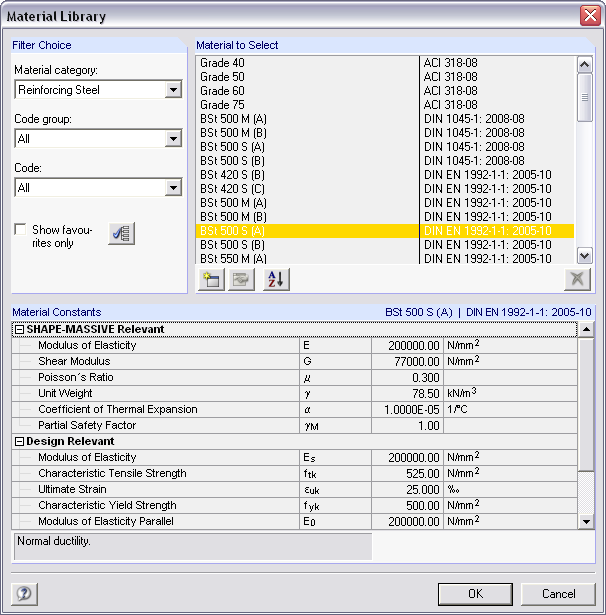Open the Material category dropdown

coord(173,90)
